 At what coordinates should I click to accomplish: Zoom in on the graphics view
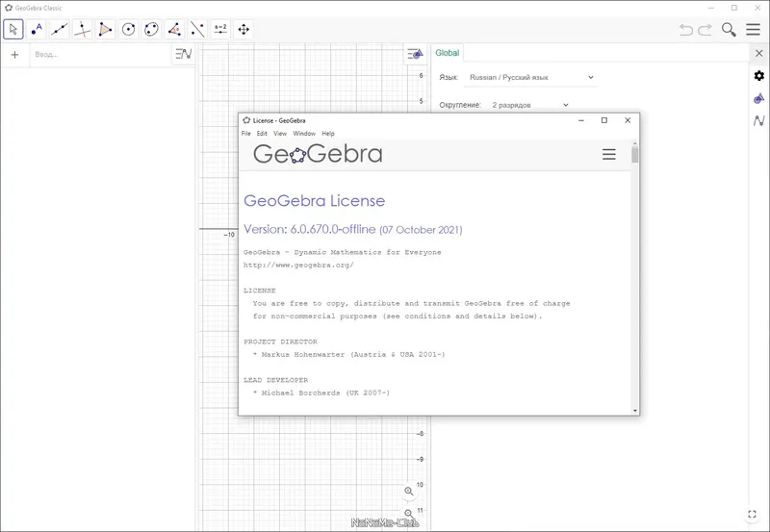coord(408,492)
